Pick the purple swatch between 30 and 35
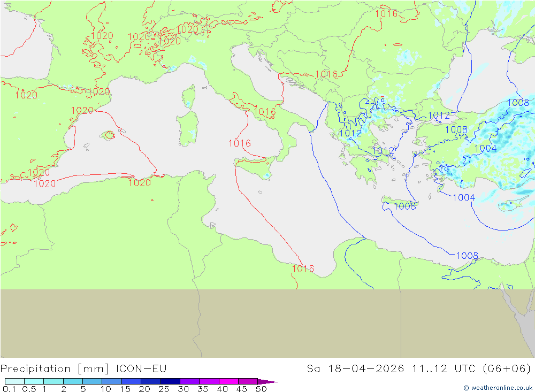 pyautogui.click(x=189, y=381)
